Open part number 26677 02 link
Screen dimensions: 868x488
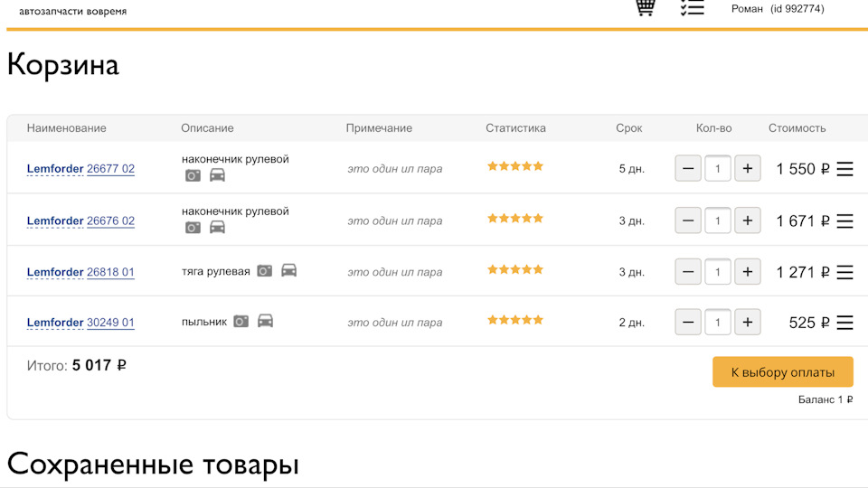[110, 169]
